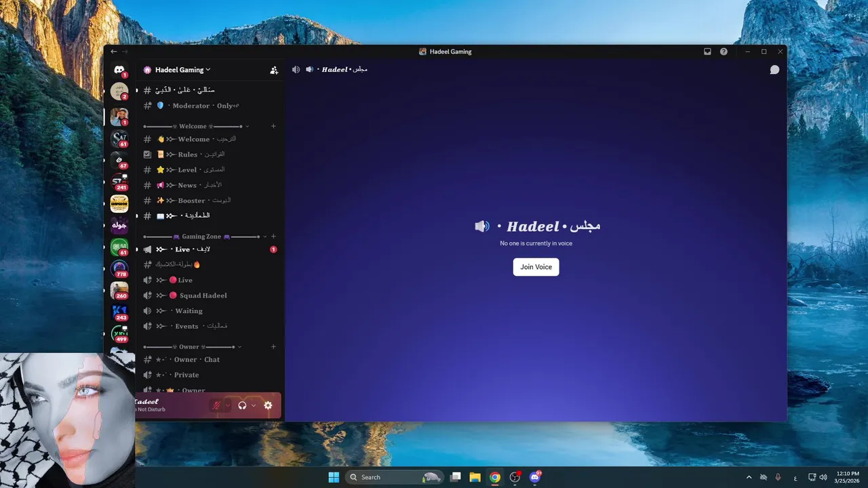Unmute the microphone in user panel

tap(216, 405)
